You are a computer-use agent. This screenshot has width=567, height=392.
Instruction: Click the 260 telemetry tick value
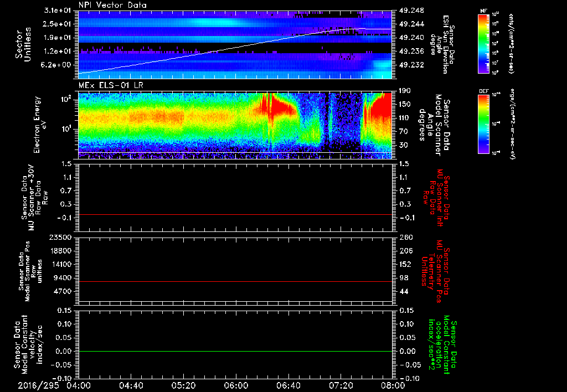[405, 238]
